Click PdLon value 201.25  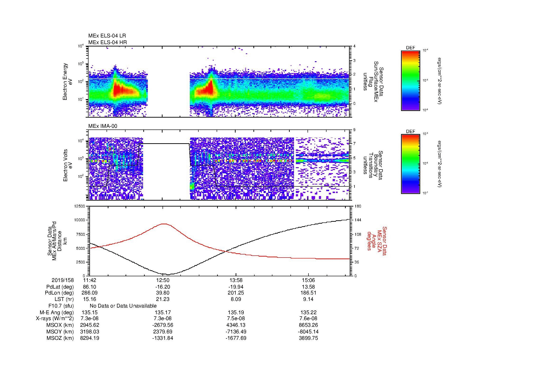(236, 293)
